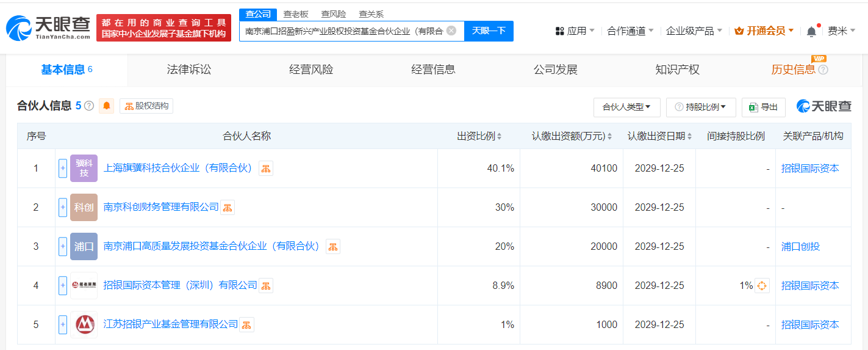Switch to the 知识产权 tab
Image resolution: width=868 pixels, height=350 pixels.
coord(677,70)
